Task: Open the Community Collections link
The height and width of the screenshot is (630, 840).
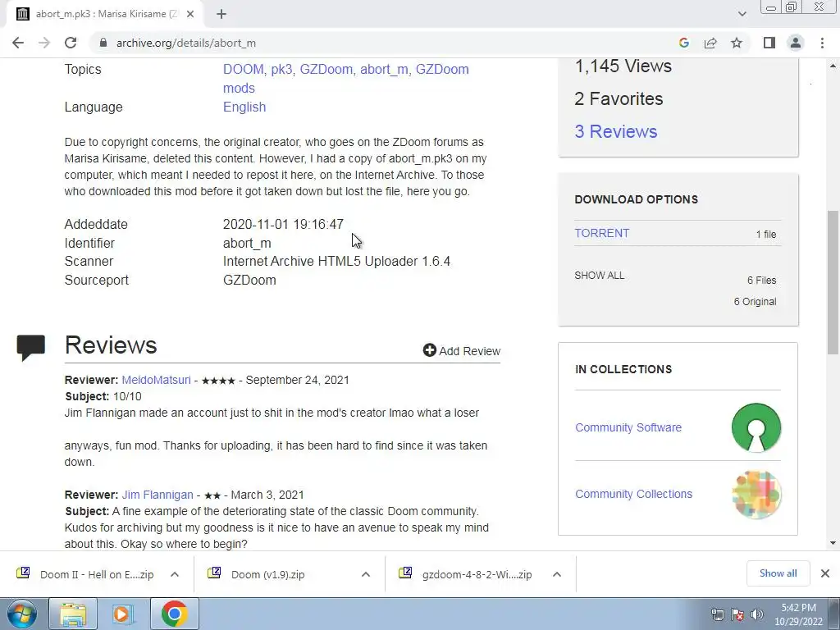Action: [633, 494]
